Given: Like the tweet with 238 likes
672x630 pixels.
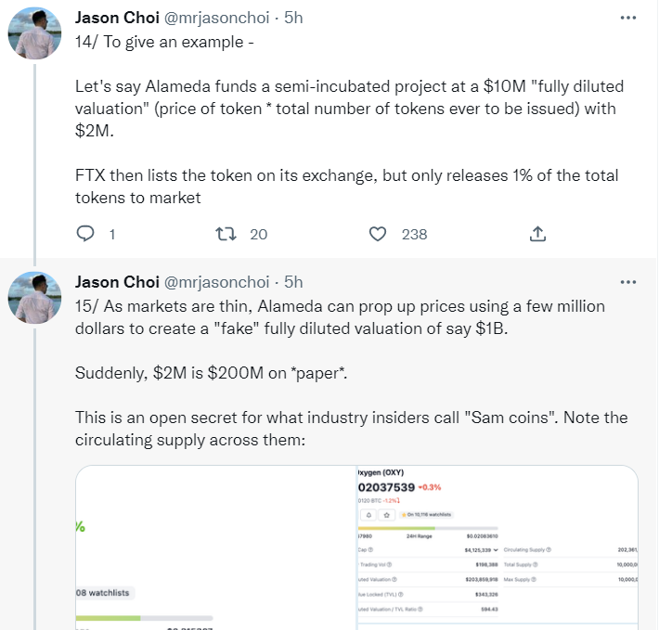Looking at the screenshot, I should tap(378, 235).
